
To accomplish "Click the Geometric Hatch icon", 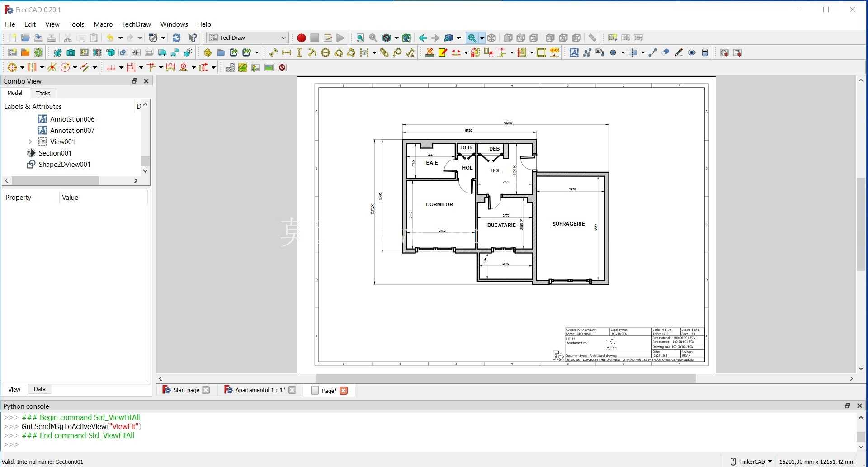I will [243, 68].
